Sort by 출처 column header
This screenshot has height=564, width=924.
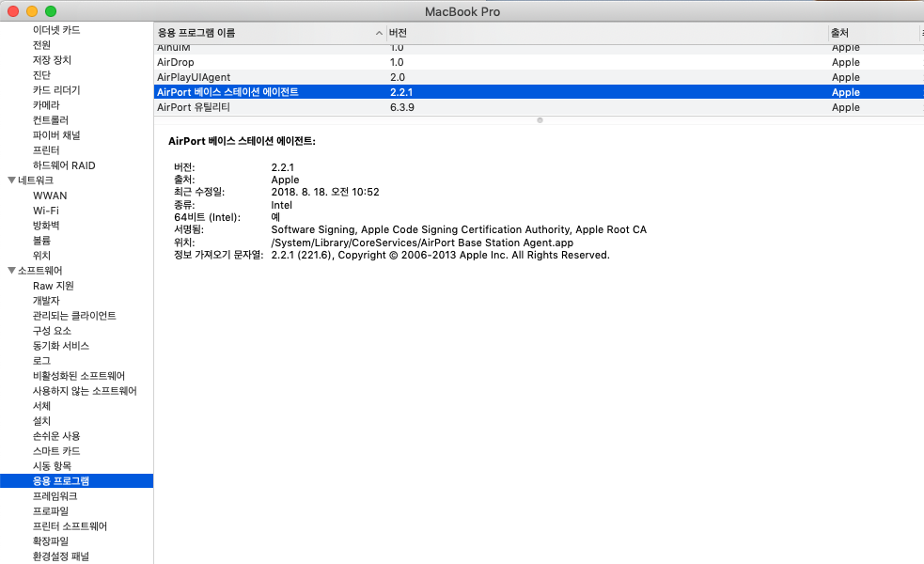873,33
